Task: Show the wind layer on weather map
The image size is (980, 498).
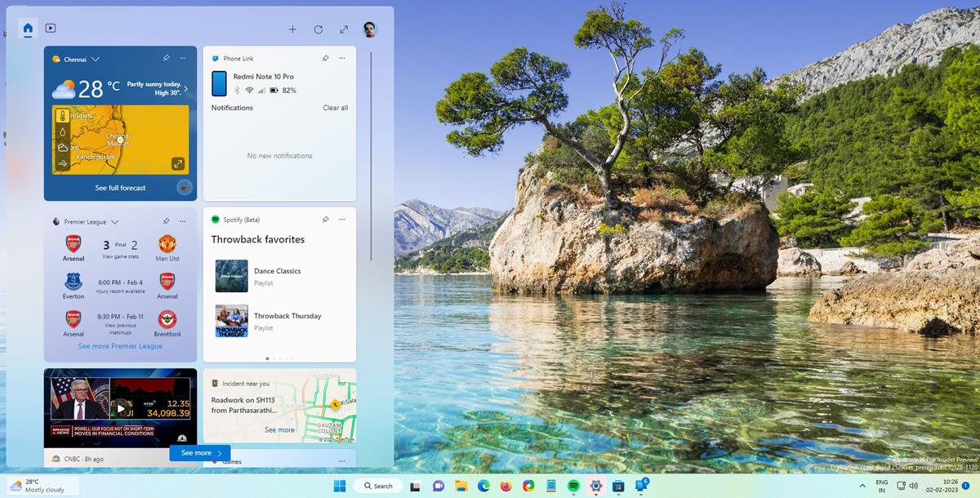Action: (x=63, y=162)
